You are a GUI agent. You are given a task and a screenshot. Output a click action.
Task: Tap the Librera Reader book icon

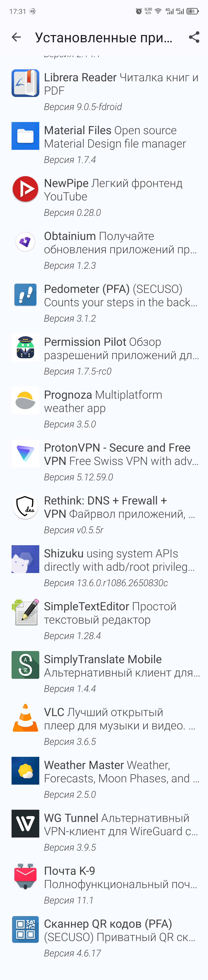[x=25, y=83]
